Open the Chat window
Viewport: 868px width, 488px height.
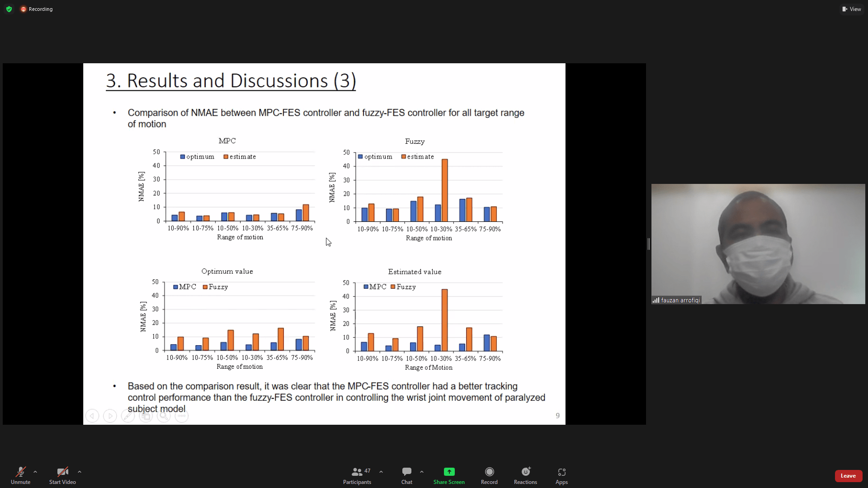point(406,475)
